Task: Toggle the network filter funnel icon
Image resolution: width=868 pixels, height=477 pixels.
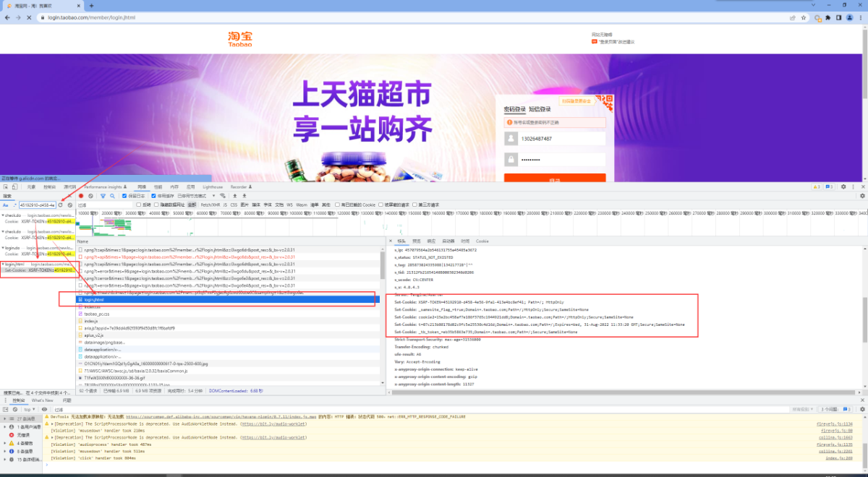Action: [103, 196]
